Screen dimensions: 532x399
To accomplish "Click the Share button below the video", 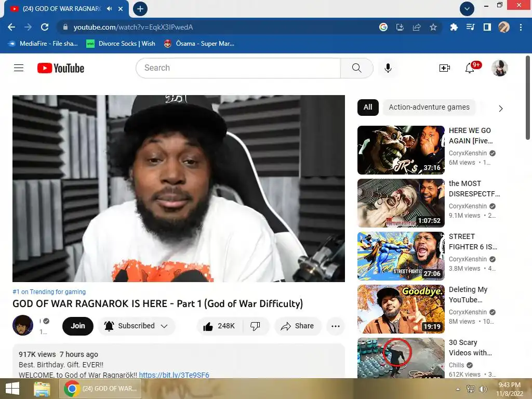I will (x=297, y=326).
